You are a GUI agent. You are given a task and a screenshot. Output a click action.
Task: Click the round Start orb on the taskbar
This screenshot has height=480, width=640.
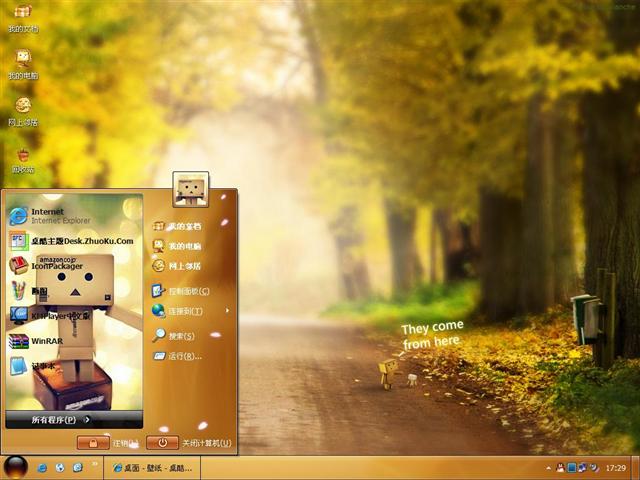15,467
